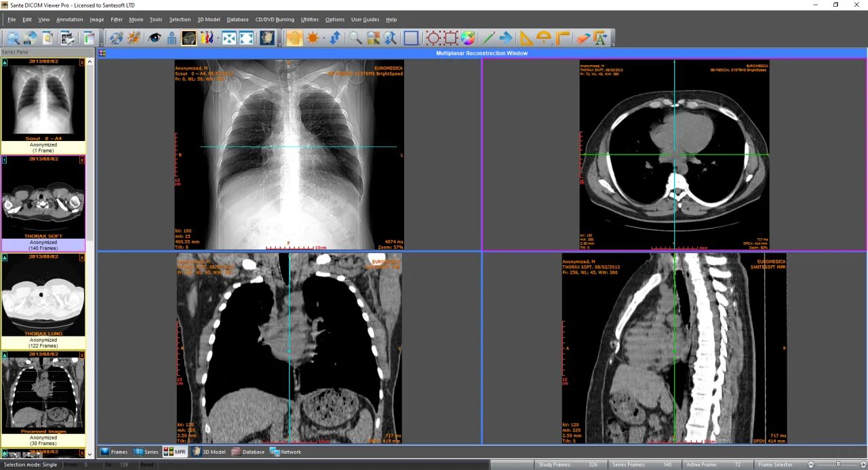Select the blue up-down scroll arrows tool
The height and width of the screenshot is (470, 868).
point(335,38)
